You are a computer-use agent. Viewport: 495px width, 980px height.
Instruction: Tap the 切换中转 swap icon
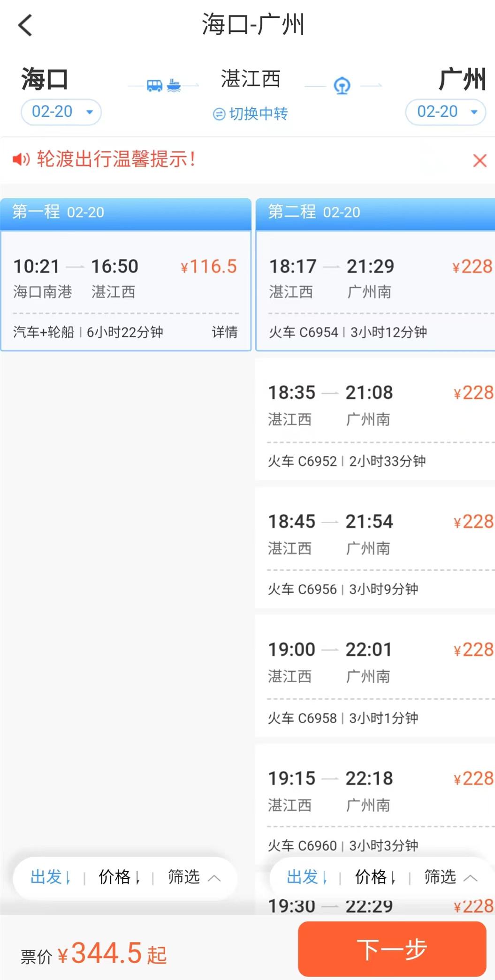pos(219,114)
